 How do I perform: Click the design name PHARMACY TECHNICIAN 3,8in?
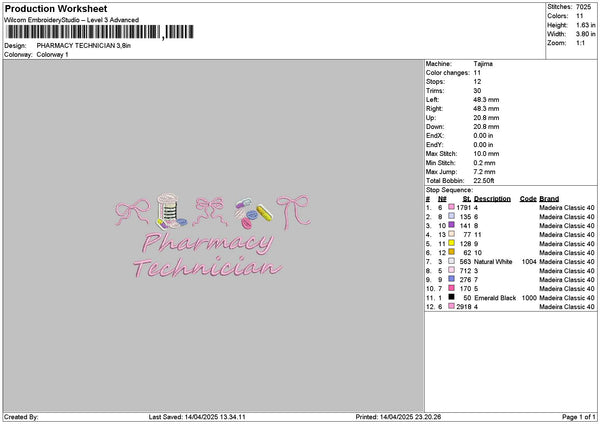(84, 46)
